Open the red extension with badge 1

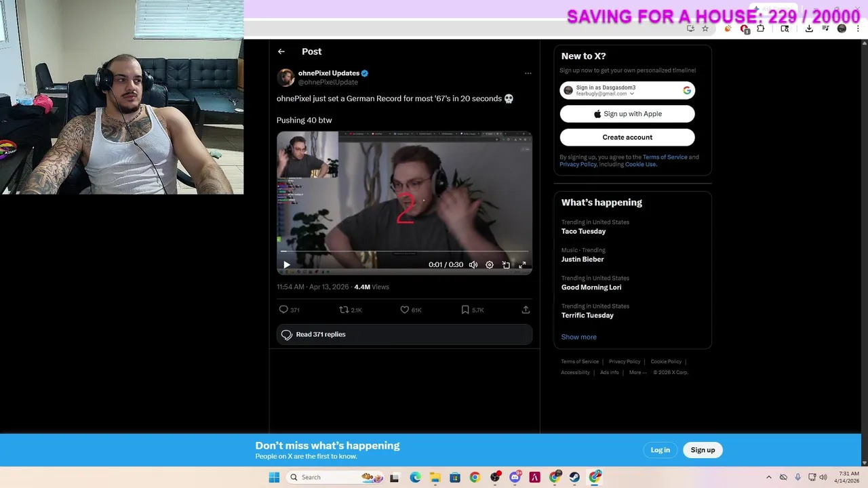745,29
